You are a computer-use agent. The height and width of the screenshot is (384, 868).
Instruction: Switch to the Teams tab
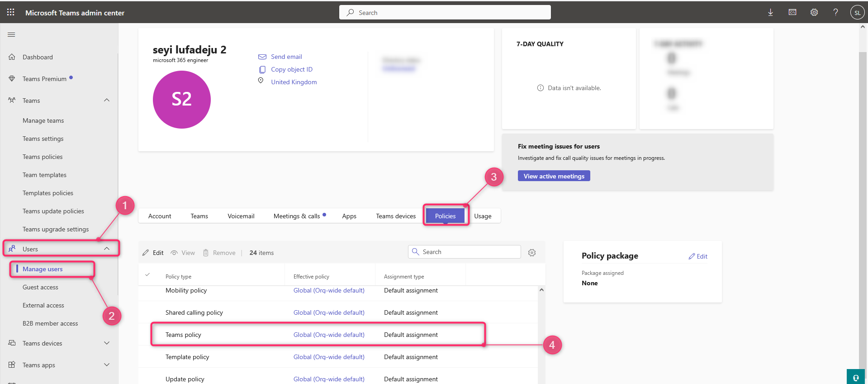(x=199, y=216)
